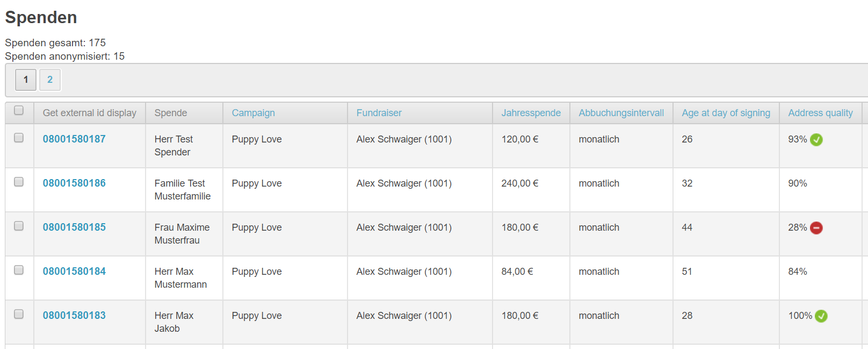
Task: Sort by Age at day of signing
Action: (726, 113)
